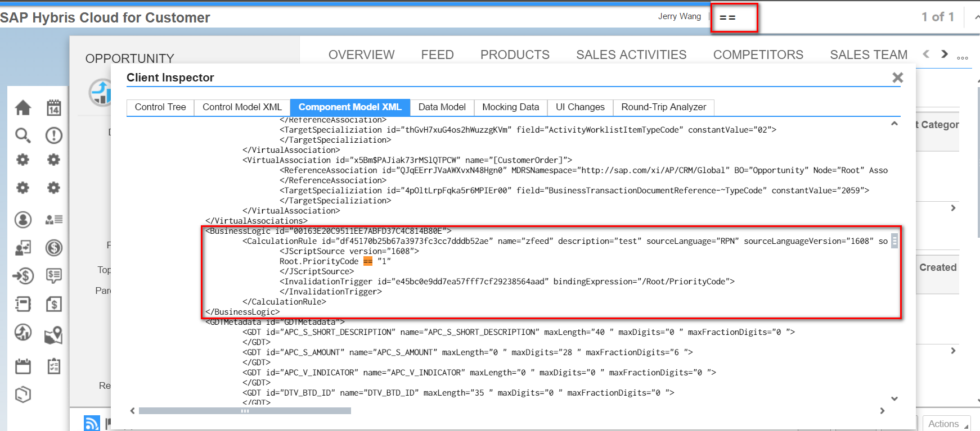Screen dimensions: 980x431
Task: Expand the chevron below the Created header
Action: 953,351
